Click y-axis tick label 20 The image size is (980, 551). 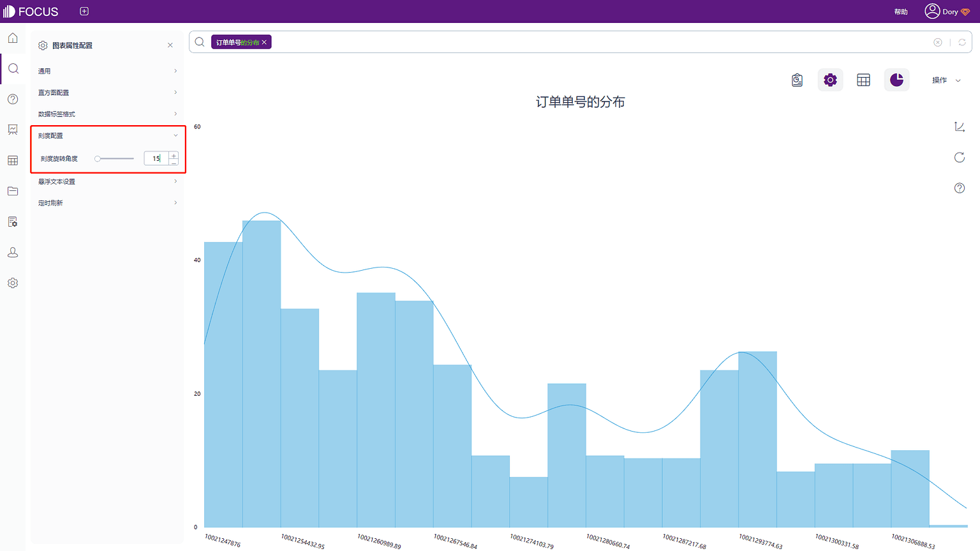tap(197, 393)
